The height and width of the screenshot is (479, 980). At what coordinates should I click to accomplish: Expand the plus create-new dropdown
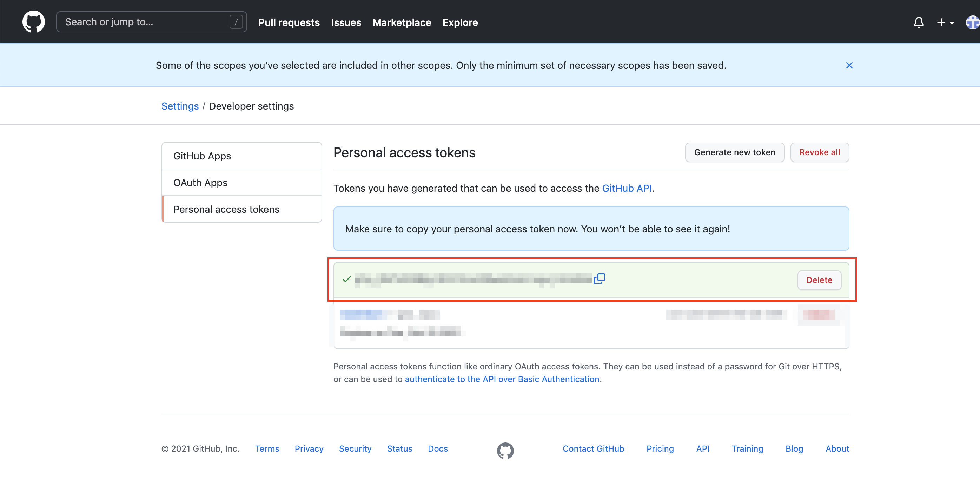pos(945,22)
